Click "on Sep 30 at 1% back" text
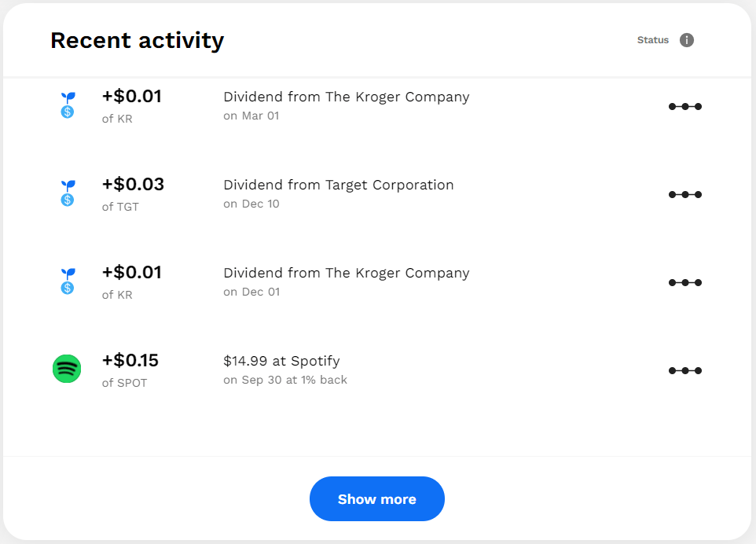Viewport: 756px width, 544px height. coord(285,380)
